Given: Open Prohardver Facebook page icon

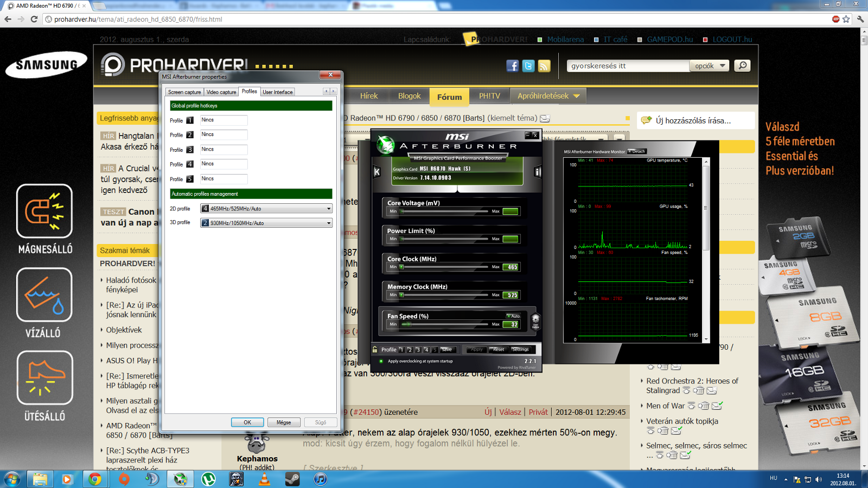Looking at the screenshot, I should pos(512,66).
